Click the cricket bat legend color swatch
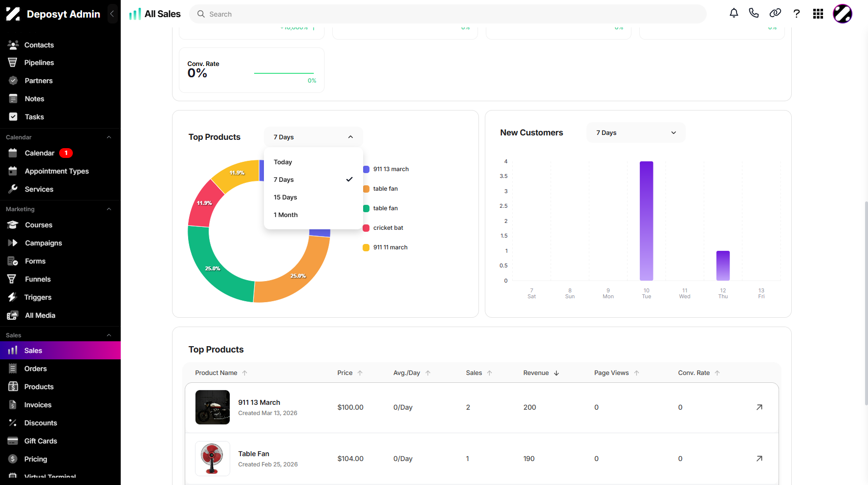The width and height of the screenshot is (868, 485). coord(366,228)
